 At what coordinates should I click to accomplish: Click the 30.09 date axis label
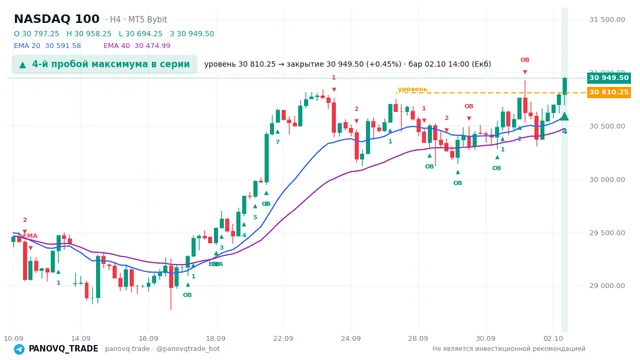[485, 338]
